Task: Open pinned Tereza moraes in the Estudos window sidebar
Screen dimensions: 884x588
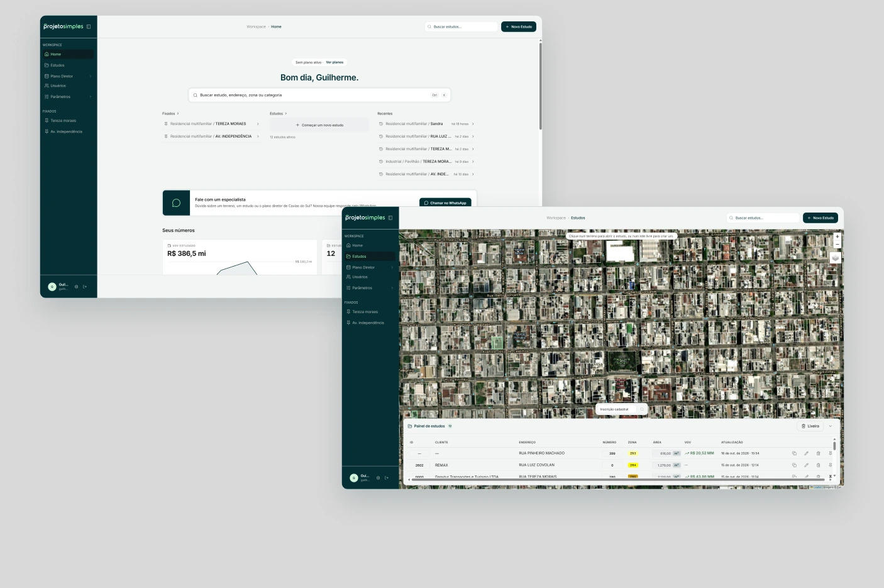Action: click(x=370, y=312)
